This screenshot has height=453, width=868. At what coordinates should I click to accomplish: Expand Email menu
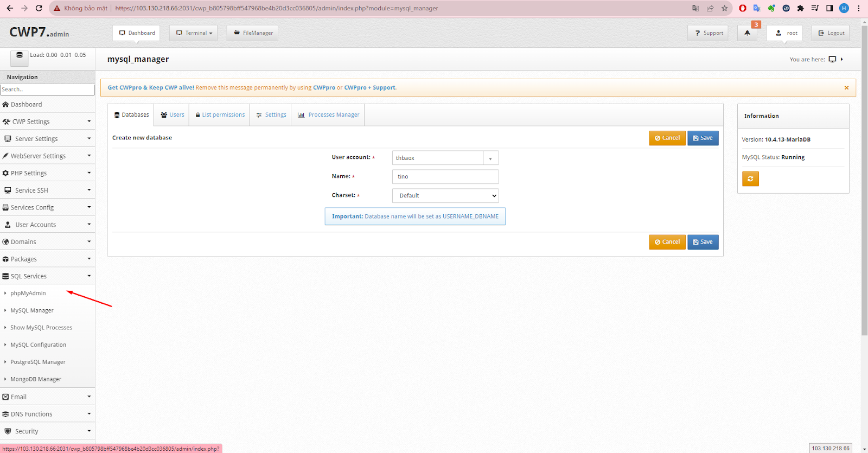click(x=47, y=397)
